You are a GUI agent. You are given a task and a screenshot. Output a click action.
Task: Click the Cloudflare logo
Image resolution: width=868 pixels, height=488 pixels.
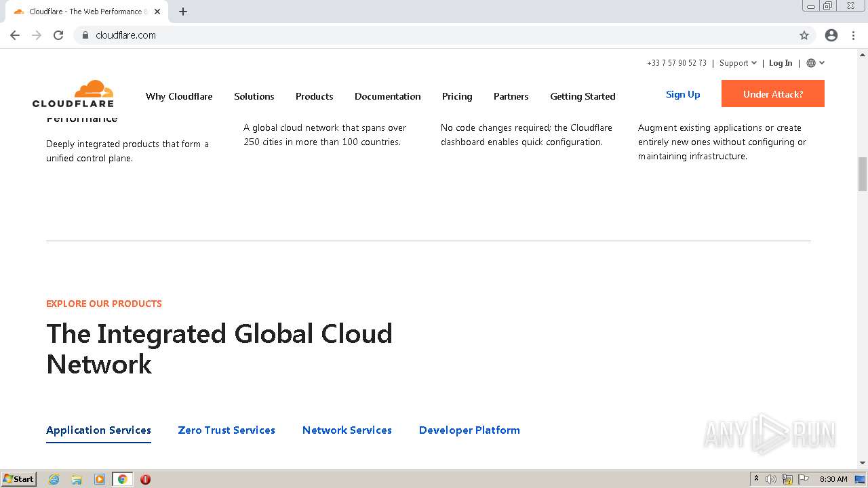point(73,94)
